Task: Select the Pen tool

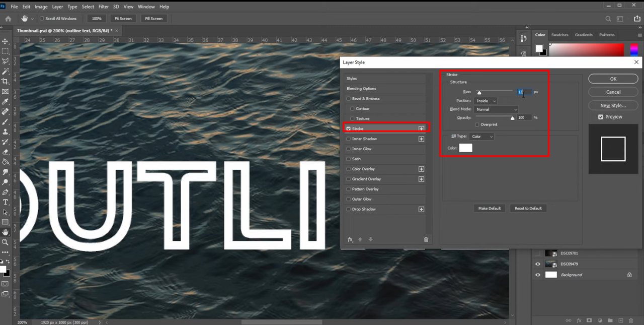Action: pyautogui.click(x=6, y=192)
